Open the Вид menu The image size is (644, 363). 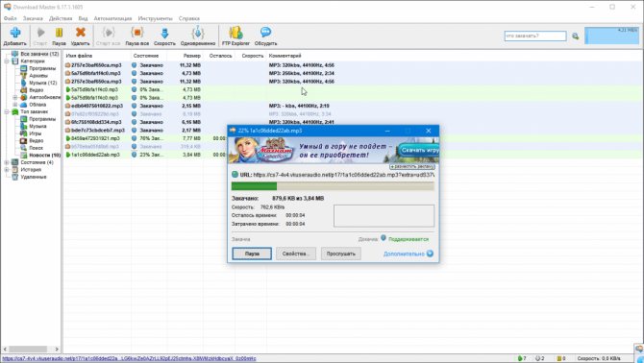[x=83, y=18]
